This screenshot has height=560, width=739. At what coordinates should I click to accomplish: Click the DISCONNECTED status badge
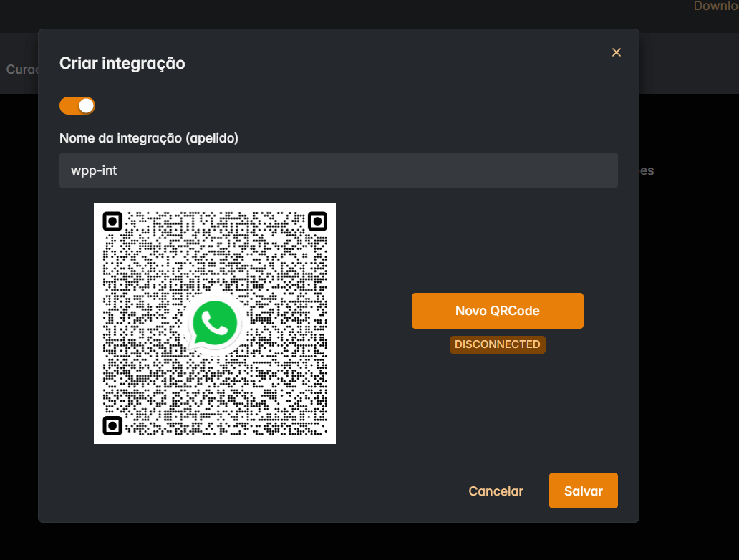[x=497, y=344]
